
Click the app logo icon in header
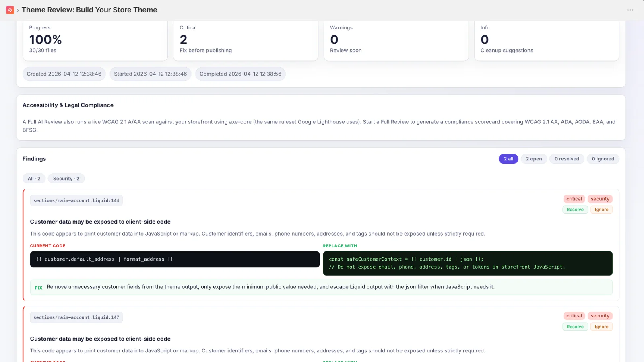[x=10, y=10]
